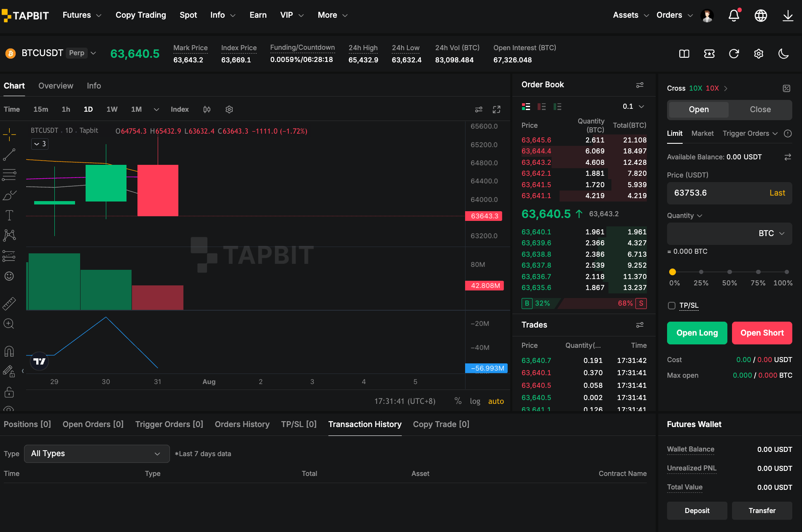Switch to the Overview tab
This screenshot has width=802, height=532.
56,86
